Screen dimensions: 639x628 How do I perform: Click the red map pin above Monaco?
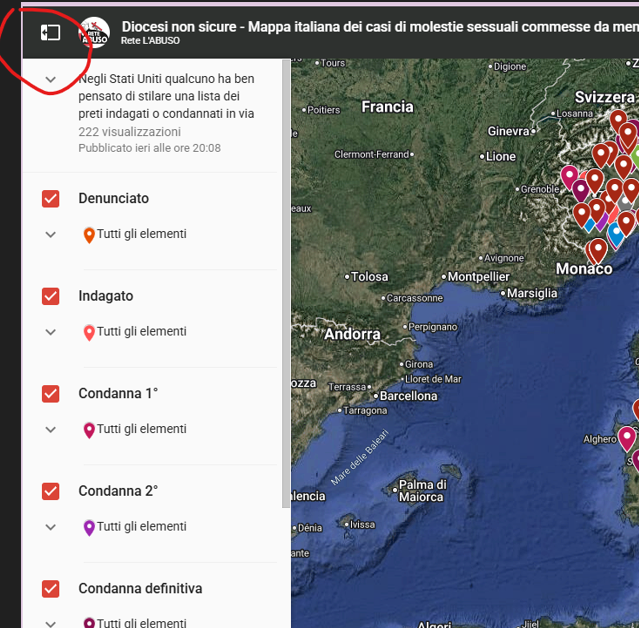[598, 249]
